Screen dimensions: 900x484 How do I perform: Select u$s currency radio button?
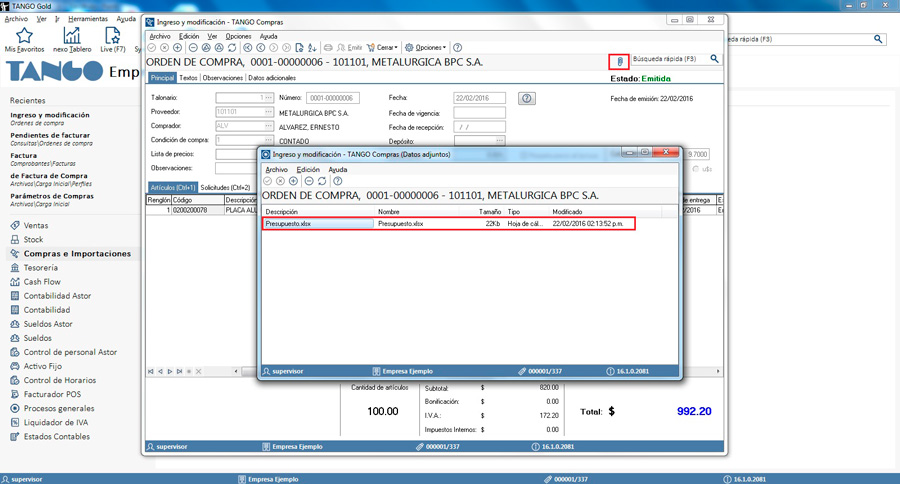click(696, 169)
